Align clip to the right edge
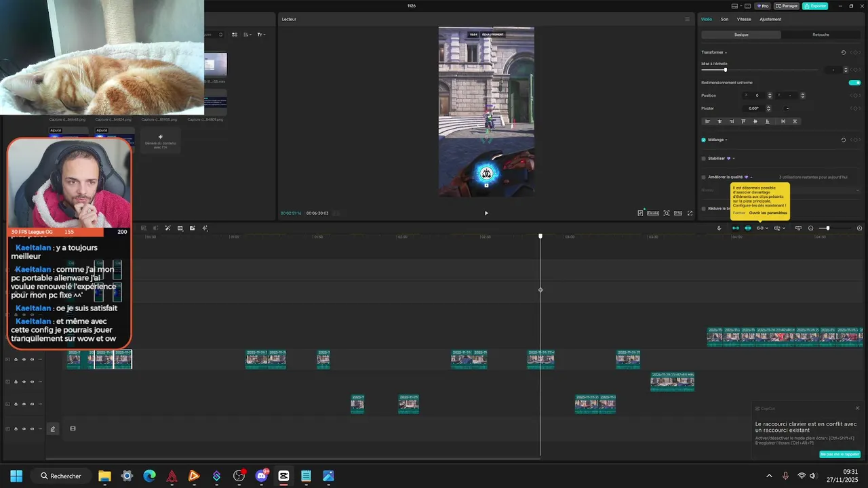 coord(731,121)
